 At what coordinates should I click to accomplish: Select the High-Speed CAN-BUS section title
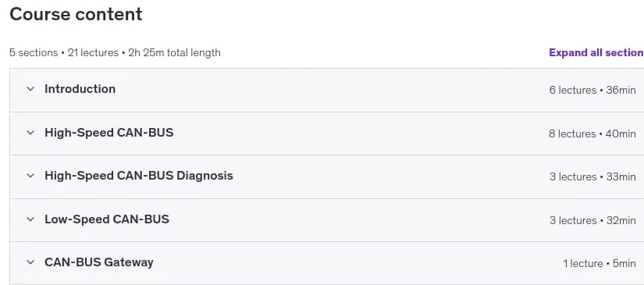click(109, 132)
